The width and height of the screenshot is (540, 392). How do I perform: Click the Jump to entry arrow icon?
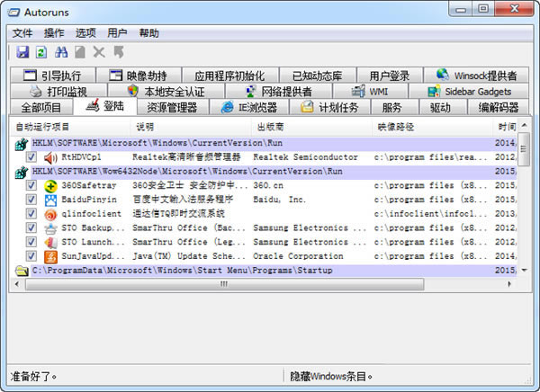coord(118,53)
